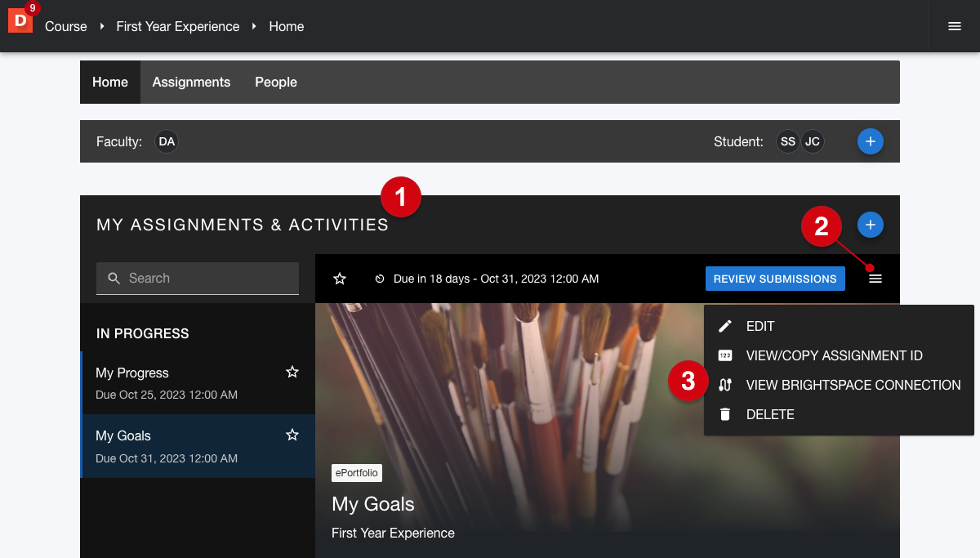The width and height of the screenshot is (980, 558).
Task: Click the Student: label
Action: click(738, 141)
